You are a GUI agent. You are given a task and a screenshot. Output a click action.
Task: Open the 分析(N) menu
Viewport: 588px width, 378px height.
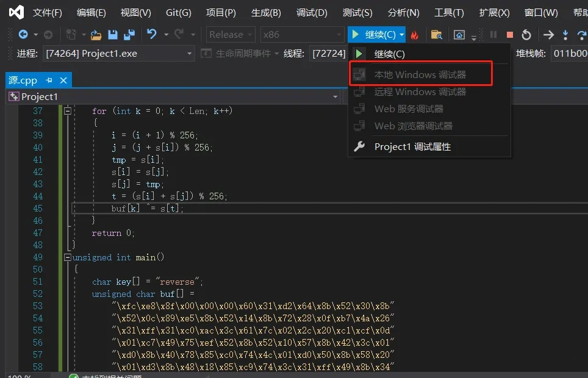404,13
